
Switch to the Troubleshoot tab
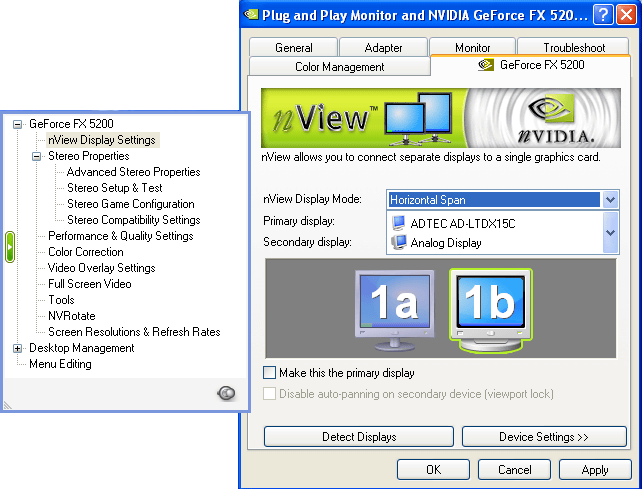[574, 47]
